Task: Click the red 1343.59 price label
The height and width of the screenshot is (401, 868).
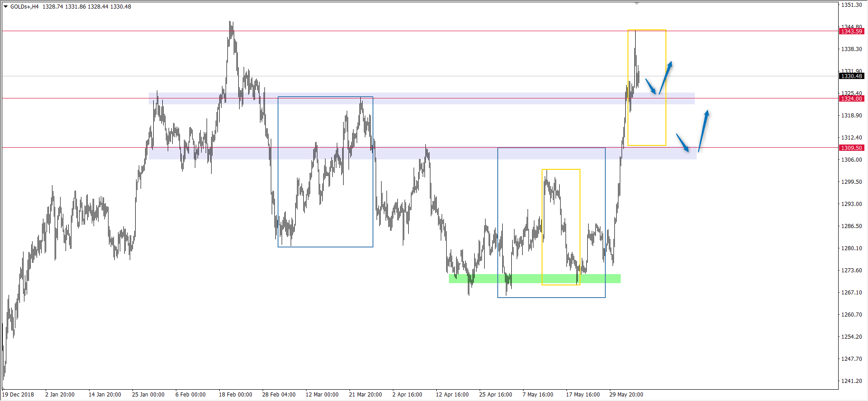Action: tap(852, 31)
